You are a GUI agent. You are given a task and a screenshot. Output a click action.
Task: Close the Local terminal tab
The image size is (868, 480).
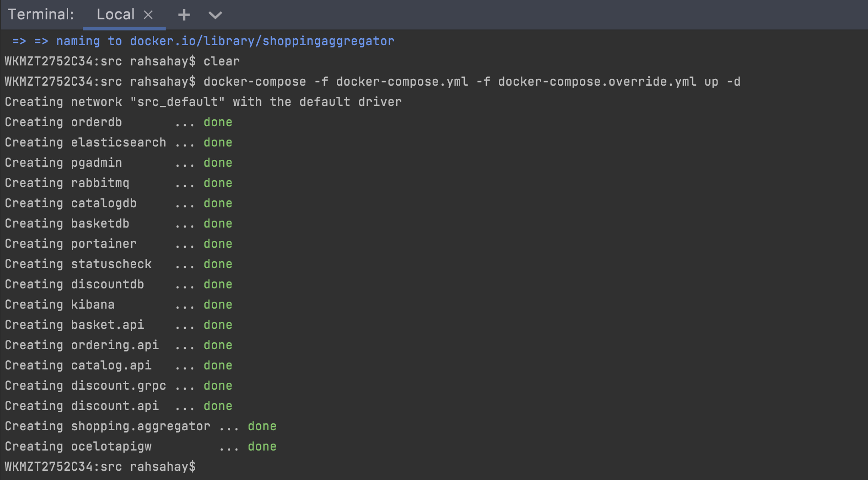(x=149, y=14)
